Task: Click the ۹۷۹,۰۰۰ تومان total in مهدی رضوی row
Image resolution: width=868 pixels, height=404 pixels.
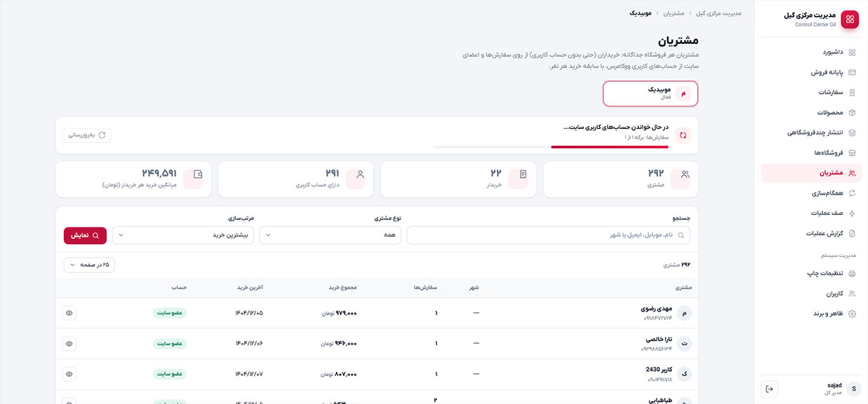Action: coord(339,313)
